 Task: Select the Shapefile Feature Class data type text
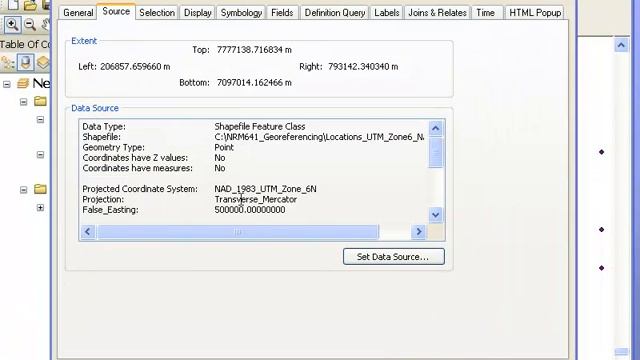click(x=260, y=127)
